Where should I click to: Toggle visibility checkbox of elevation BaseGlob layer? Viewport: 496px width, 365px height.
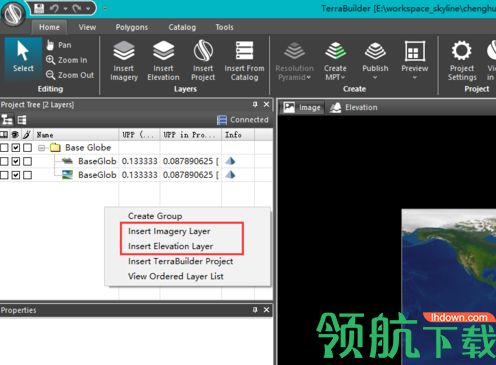click(x=16, y=161)
